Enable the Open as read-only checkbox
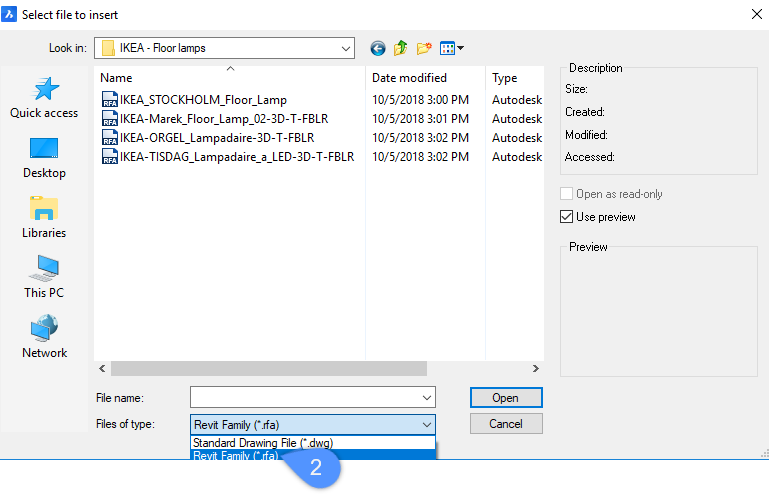This screenshot has width=769, height=494. tap(567, 194)
